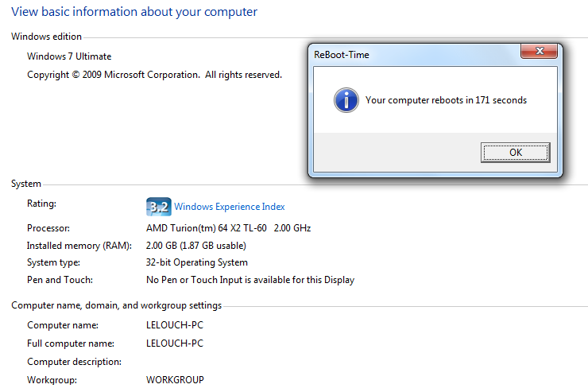
Task: Click the LELOUCH-PC value beside Full computer name
Action: [x=175, y=343]
